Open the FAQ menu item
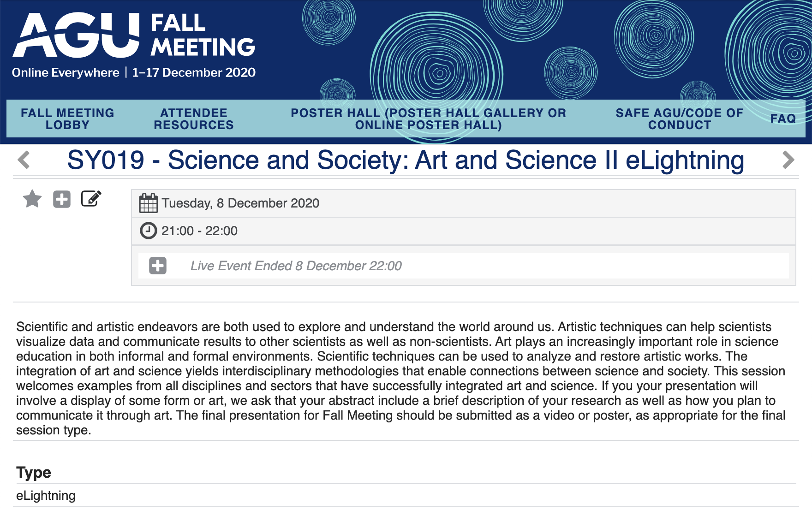The width and height of the screenshot is (812, 510). pyautogui.click(x=783, y=119)
